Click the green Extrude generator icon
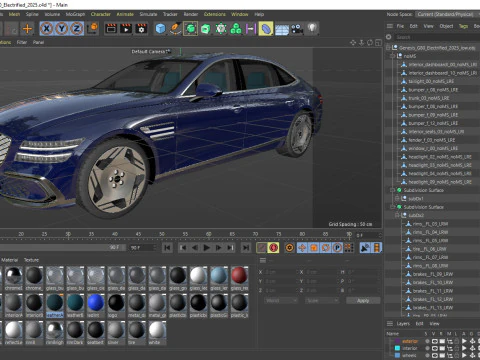The image size is (480, 360). click(x=206, y=29)
